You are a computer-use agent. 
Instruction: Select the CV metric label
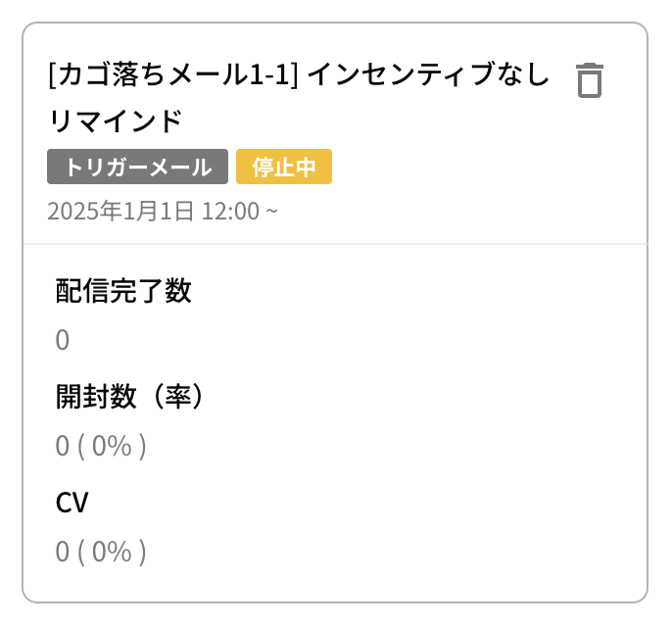(x=72, y=503)
